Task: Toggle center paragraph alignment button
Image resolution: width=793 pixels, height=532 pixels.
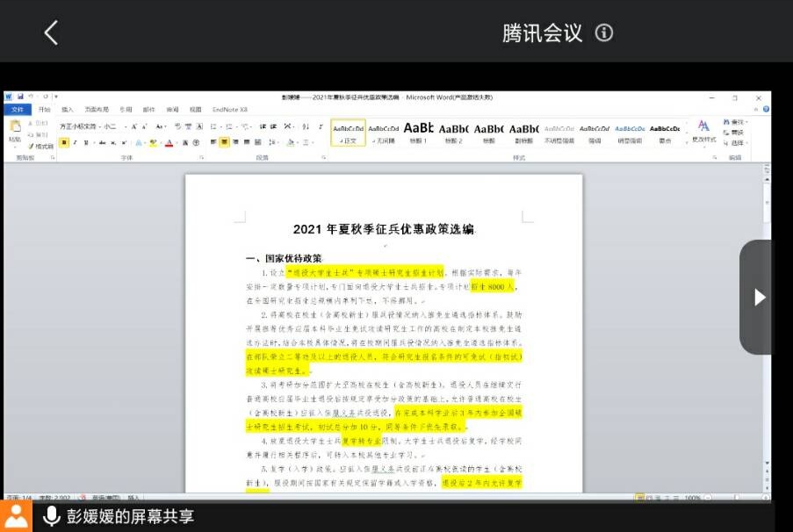Action: (x=225, y=142)
